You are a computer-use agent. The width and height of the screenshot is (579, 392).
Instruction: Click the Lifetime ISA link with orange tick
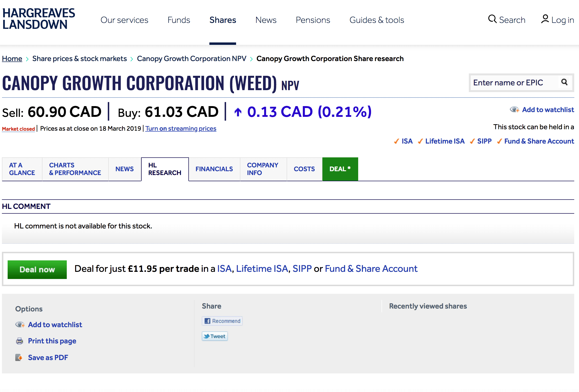tap(445, 141)
